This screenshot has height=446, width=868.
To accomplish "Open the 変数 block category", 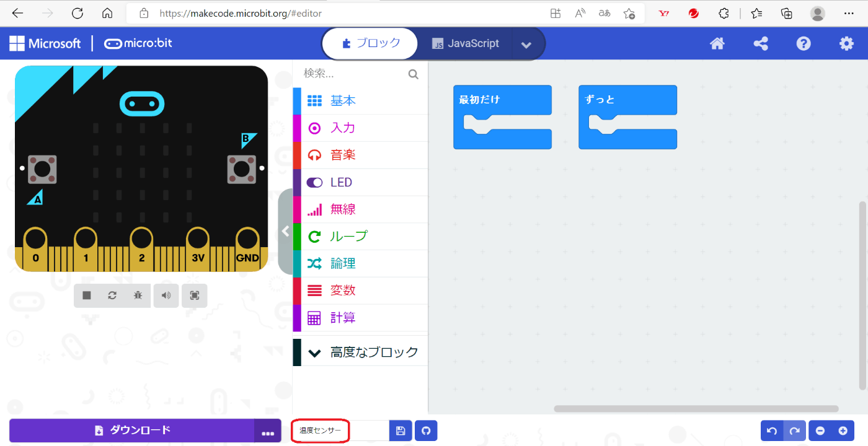I will [x=360, y=291].
